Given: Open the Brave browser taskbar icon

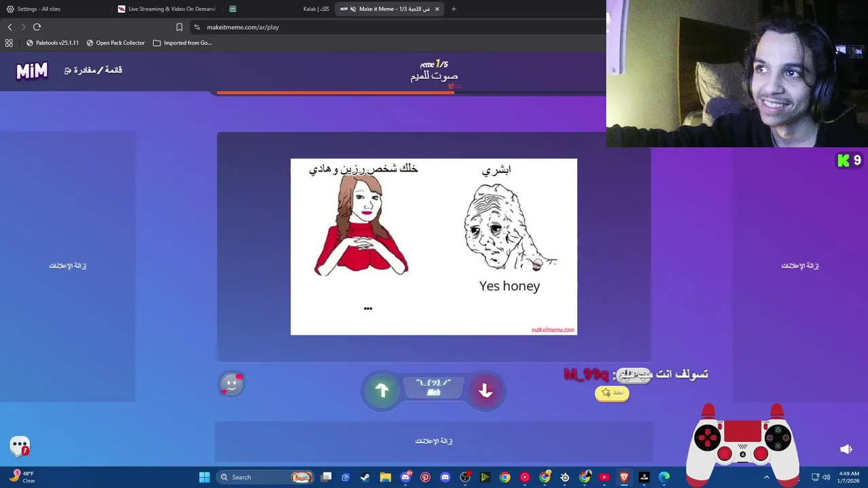Looking at the screenshot, I should click(x=624, y=477).
